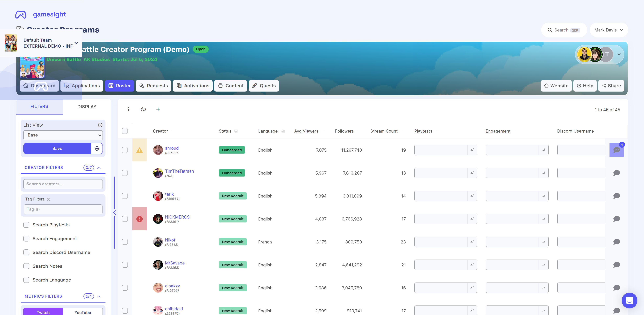644x315 pixels.
Task: Open shroud's creator profile link
Action: 172,148
